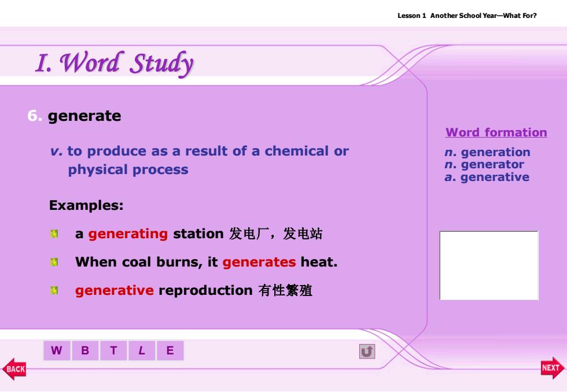
Task: Click the red word 'generating'
Action: click(128, 234)
